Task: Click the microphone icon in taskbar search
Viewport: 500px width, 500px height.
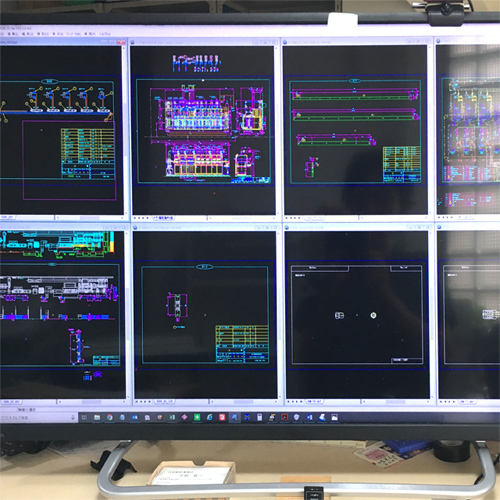Action: 73,417
